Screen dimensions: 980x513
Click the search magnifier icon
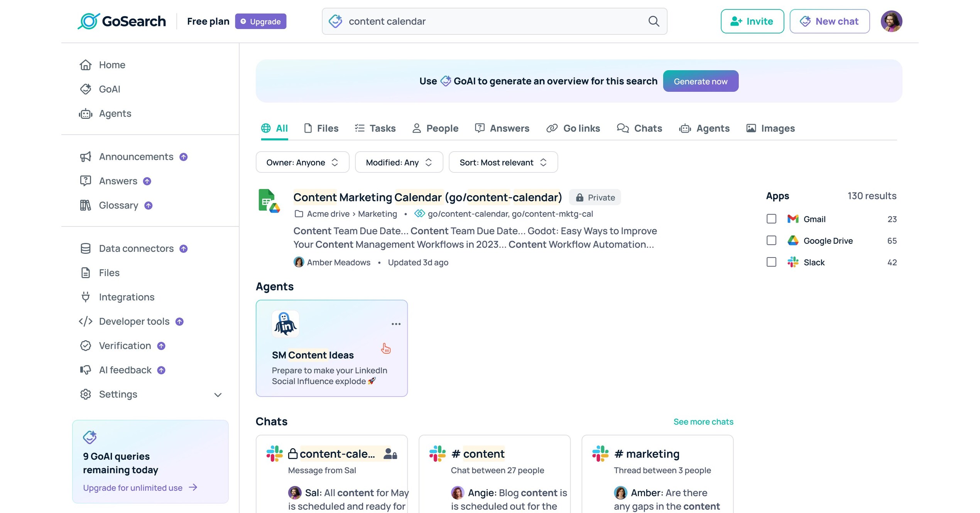point(654,21)
